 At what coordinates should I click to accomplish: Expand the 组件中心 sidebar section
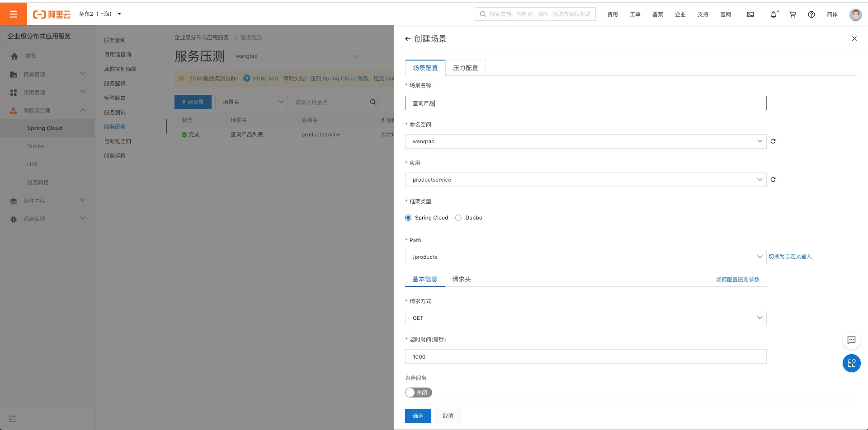pos(83,200)
